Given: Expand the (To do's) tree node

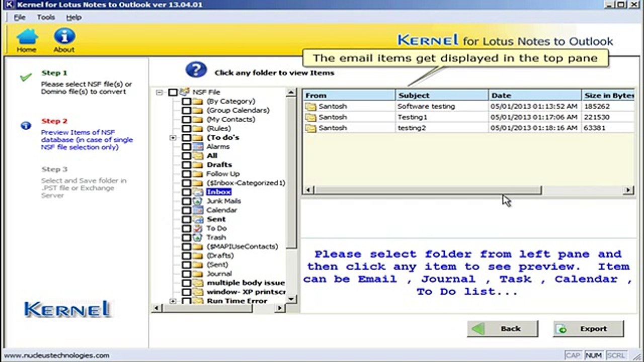Looking at the screenshot, I should point(173,137).
